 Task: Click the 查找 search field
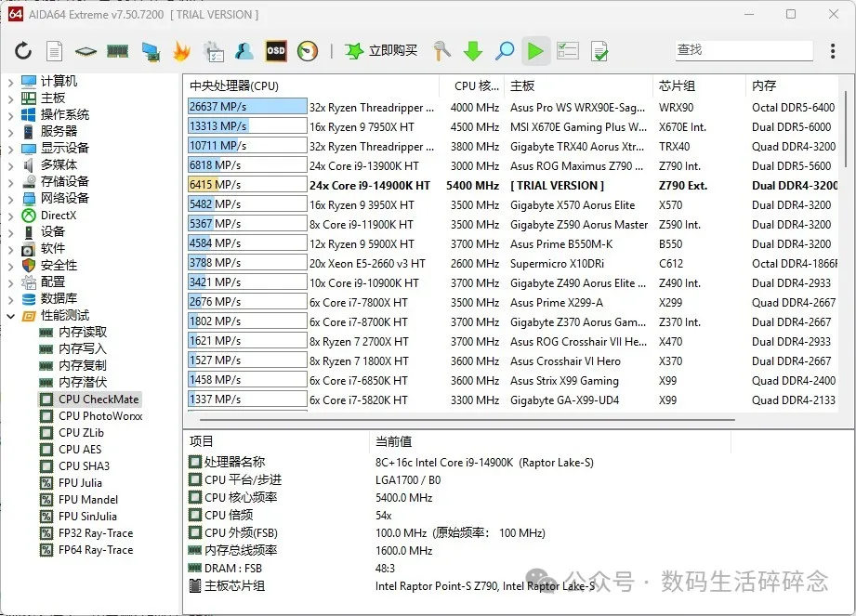click(744, 50)
